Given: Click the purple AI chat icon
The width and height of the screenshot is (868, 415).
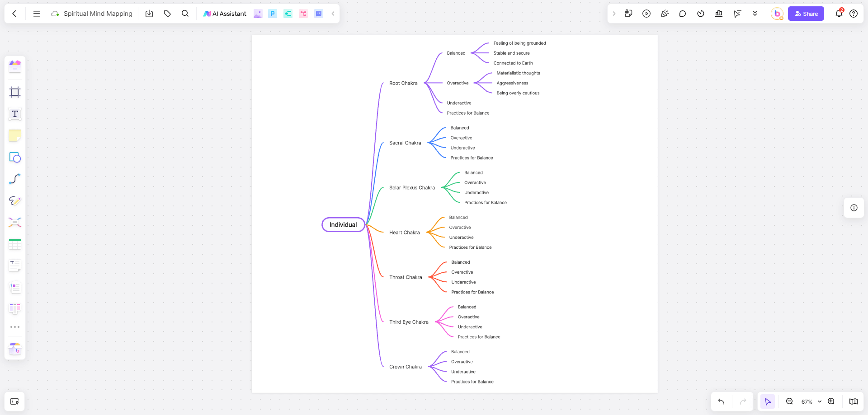Looking at the screenshot, I should pyautogui.click(x=319, y=14).
